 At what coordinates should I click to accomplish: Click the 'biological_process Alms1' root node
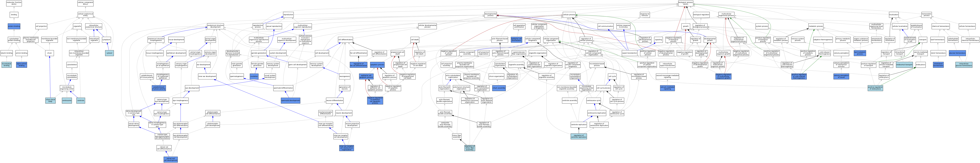685,3
